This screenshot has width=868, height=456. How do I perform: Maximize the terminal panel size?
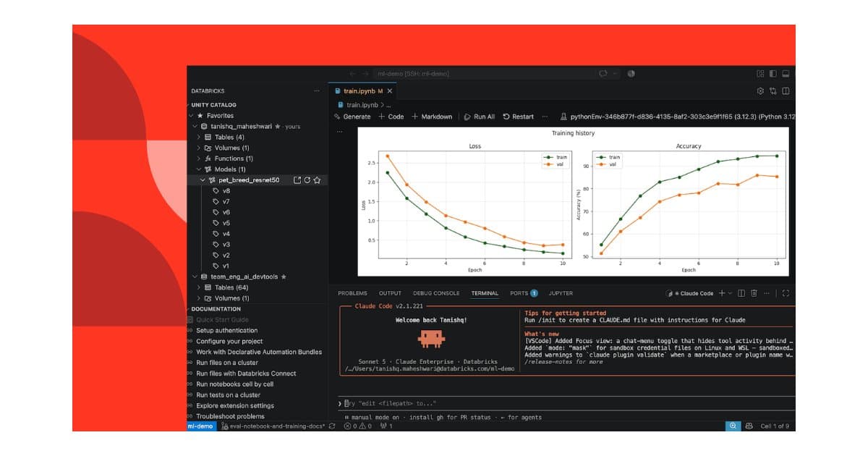click(x=786, y=293)
